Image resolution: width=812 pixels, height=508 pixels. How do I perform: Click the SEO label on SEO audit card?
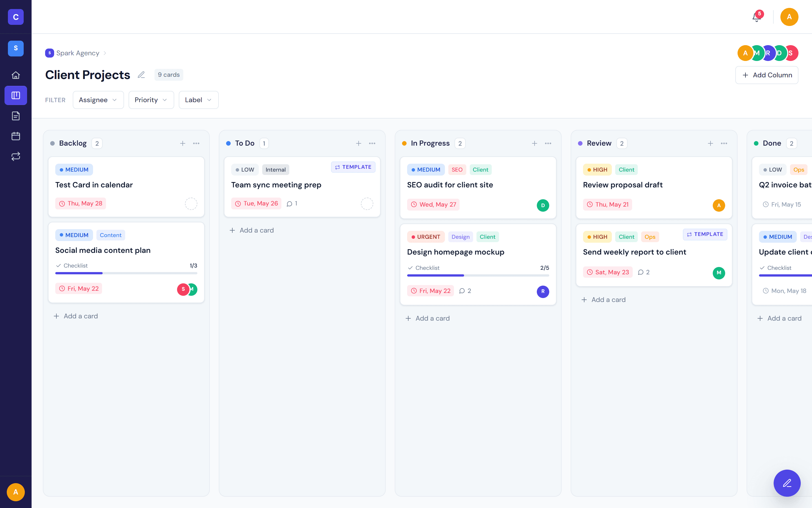click(x=457, y=170)
